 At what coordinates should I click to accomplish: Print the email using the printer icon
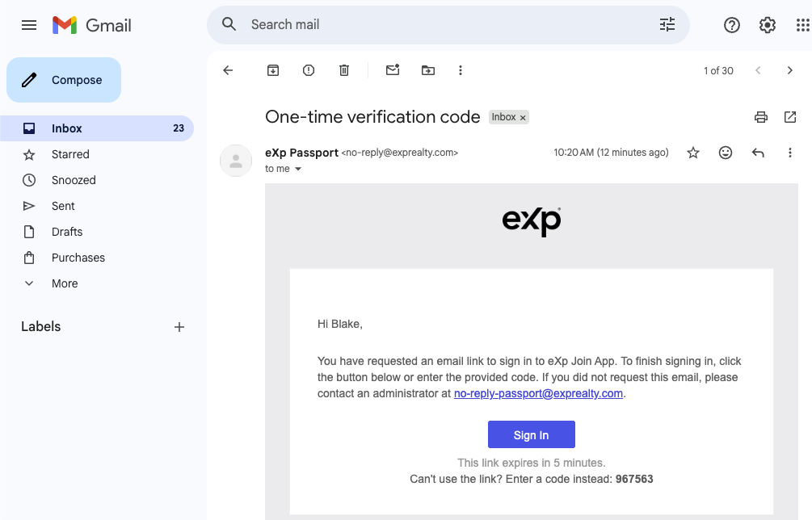click(760, 117)
